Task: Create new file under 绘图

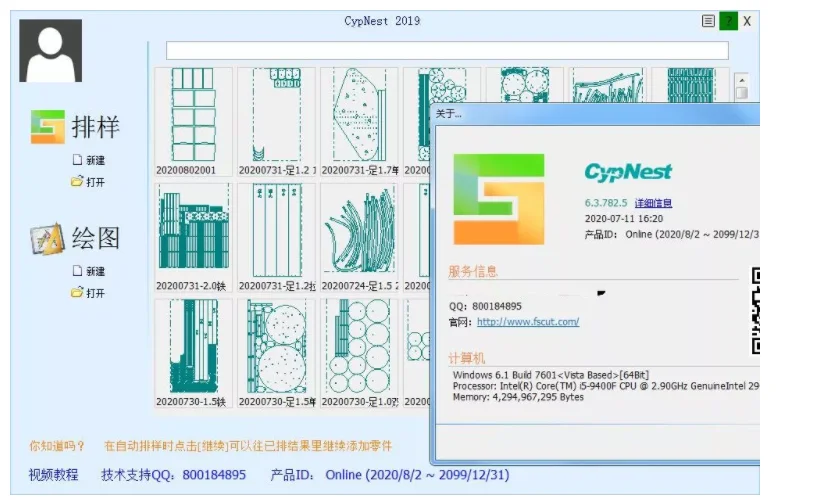Action: 89,271
